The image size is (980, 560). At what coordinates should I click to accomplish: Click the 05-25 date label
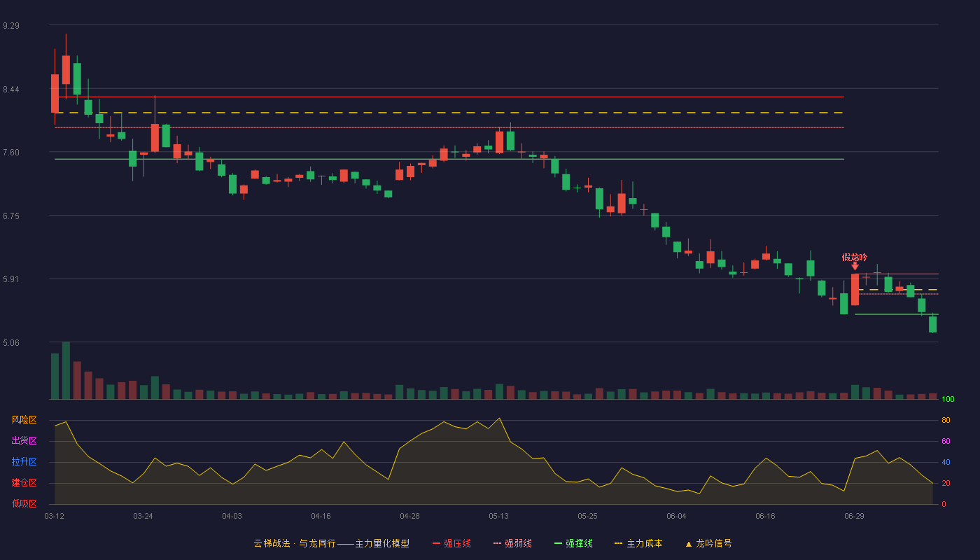coord(587,516)
